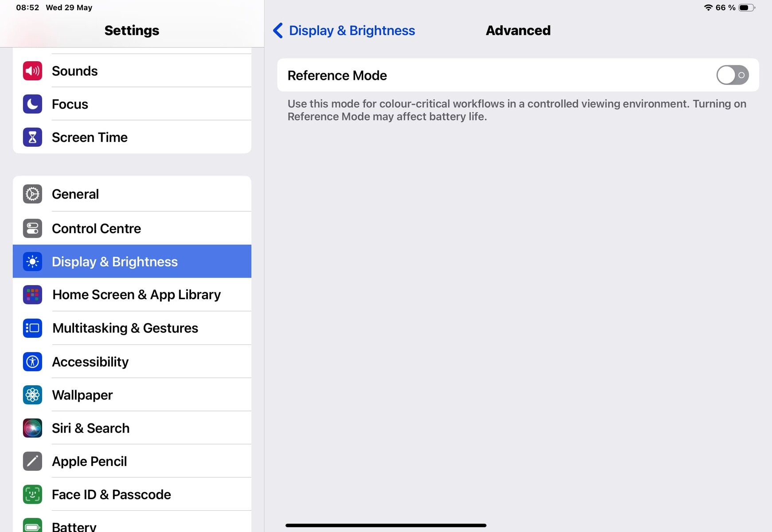Screen dimensions: 772x532
Task: Open Home Screen & App Library settings
Action: (132, 295)
